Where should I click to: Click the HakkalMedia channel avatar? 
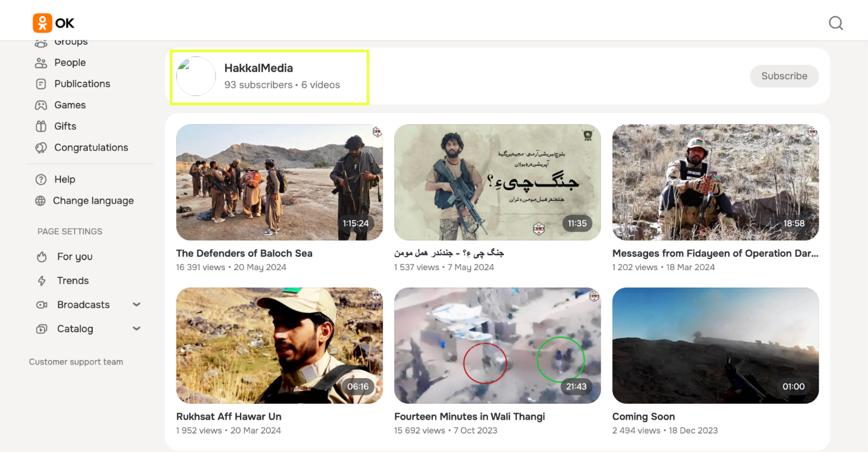[196, 76]
